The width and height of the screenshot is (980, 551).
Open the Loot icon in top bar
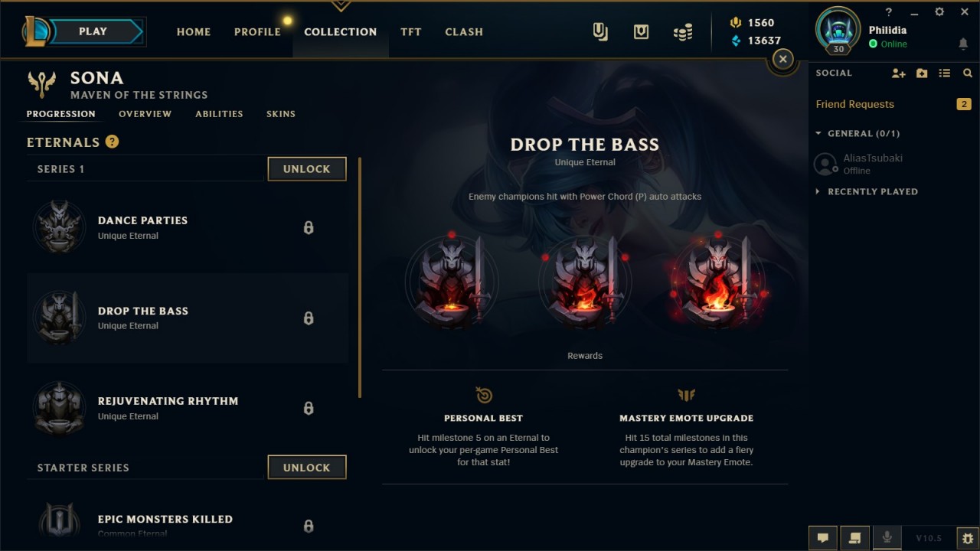click(641, 32)
